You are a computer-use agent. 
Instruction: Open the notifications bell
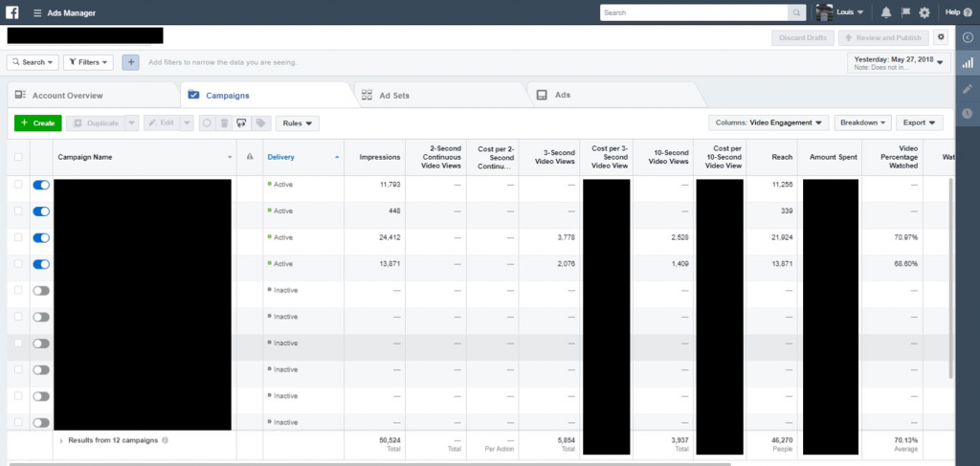click(x=886, y=12)
